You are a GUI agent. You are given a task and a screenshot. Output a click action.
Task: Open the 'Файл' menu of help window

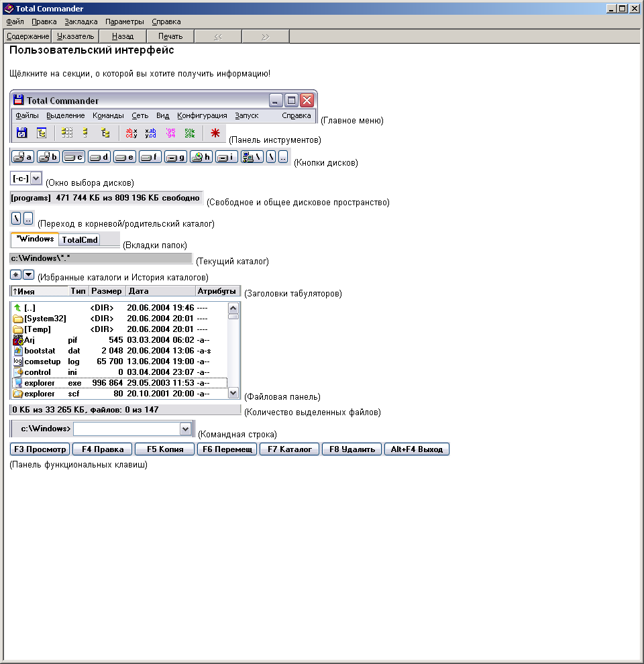(x=15, y=21)
